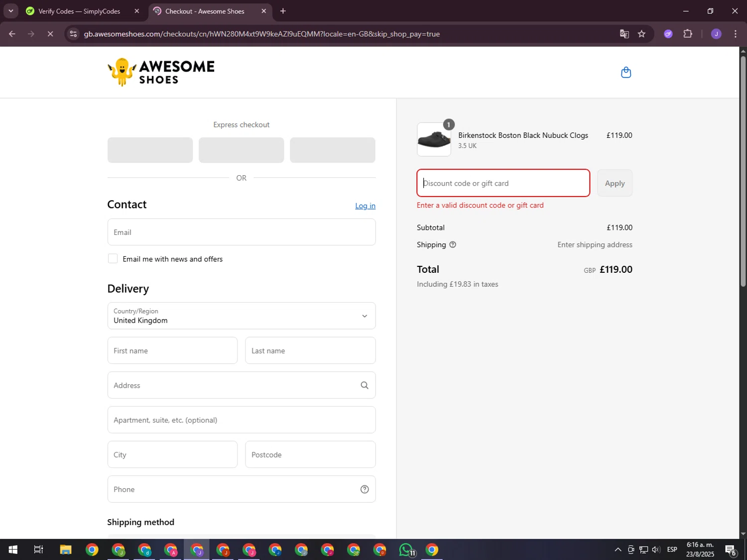Click the address search magnifier icon
This screenshot has width=747, height=560.
coord(365,385)
